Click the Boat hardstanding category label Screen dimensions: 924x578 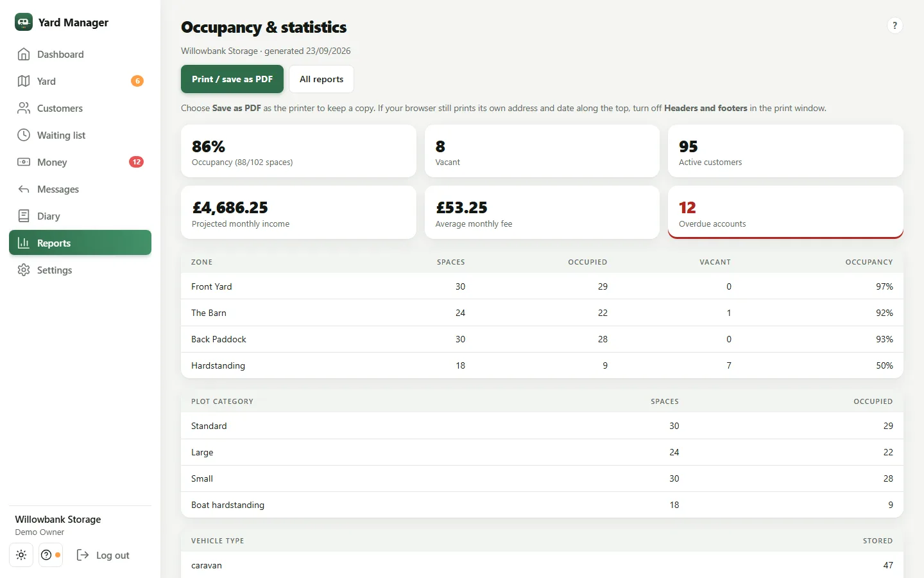pos(228,505)
